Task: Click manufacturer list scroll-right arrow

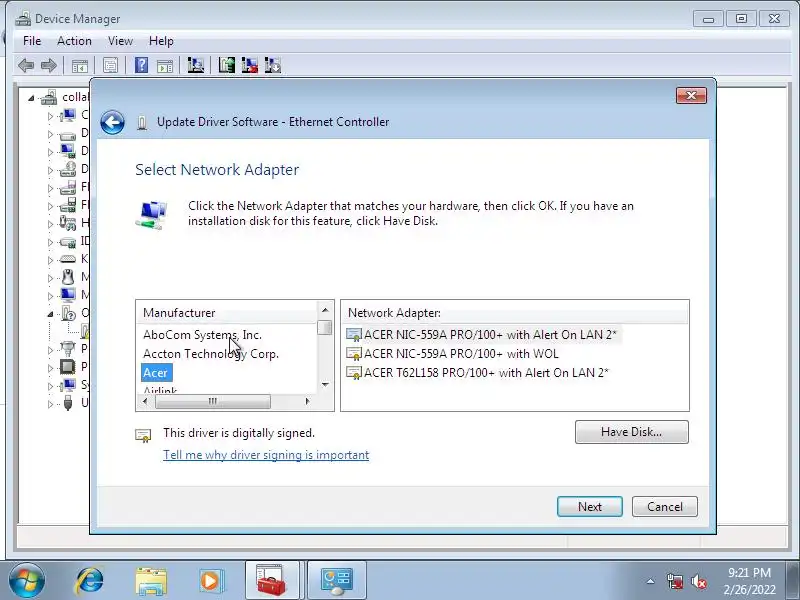Action: coord(308,402)
